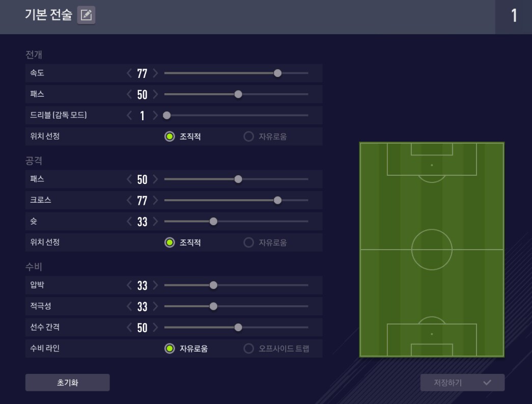The width and height of the screenshot is (532, 404).
Task: Increase 공격 패스 value using right arrow
Action: [x=155, y=179]
